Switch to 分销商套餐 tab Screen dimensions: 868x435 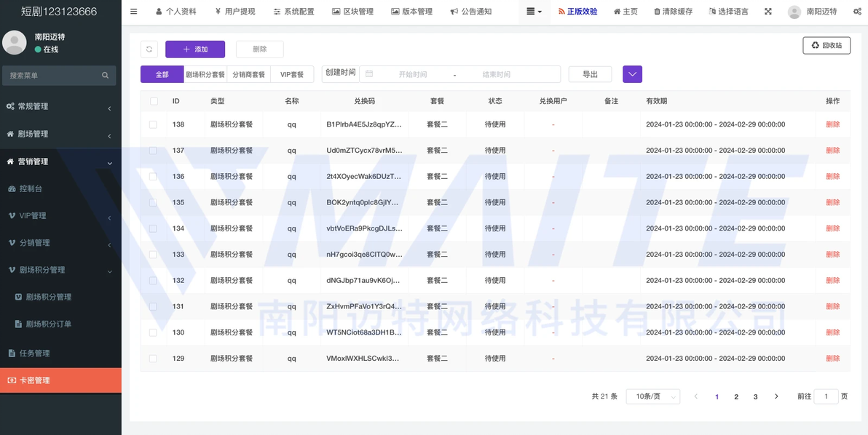pyautogui.click(x=248, y=74)
